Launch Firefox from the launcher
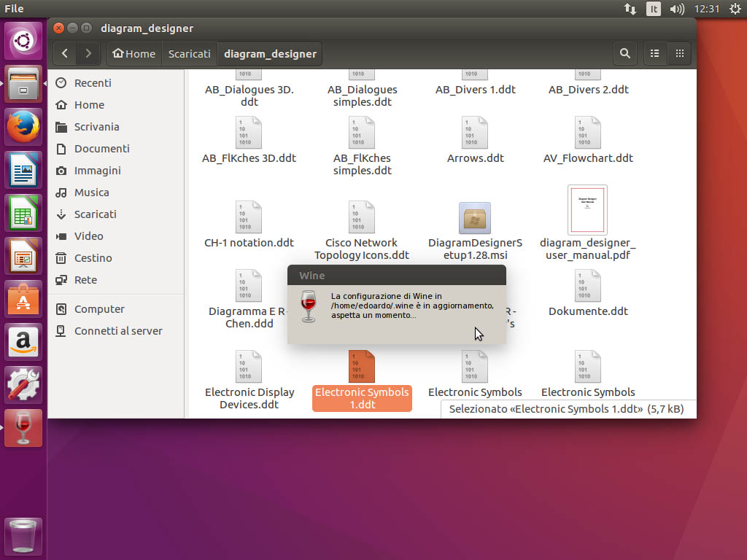Image resolution: width=747 pixels, height=560 pixels. click(24, 127)
